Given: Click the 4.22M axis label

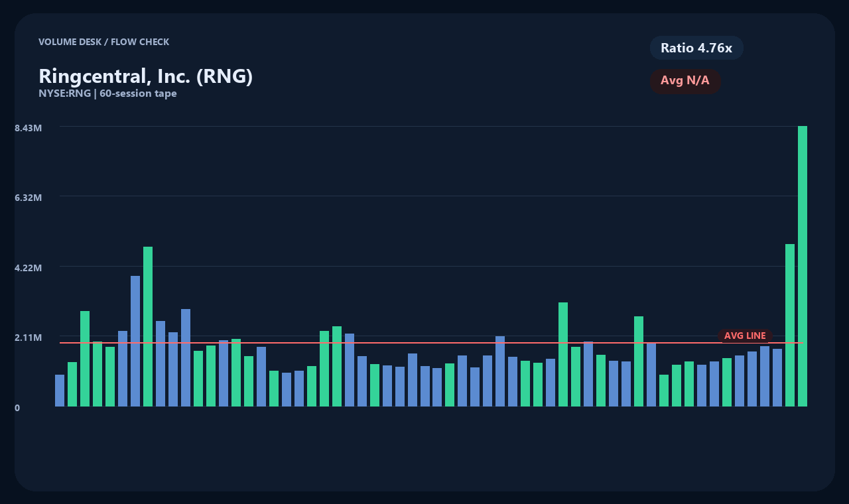Looking at the screenshot, I should click(x=29, y=268).
